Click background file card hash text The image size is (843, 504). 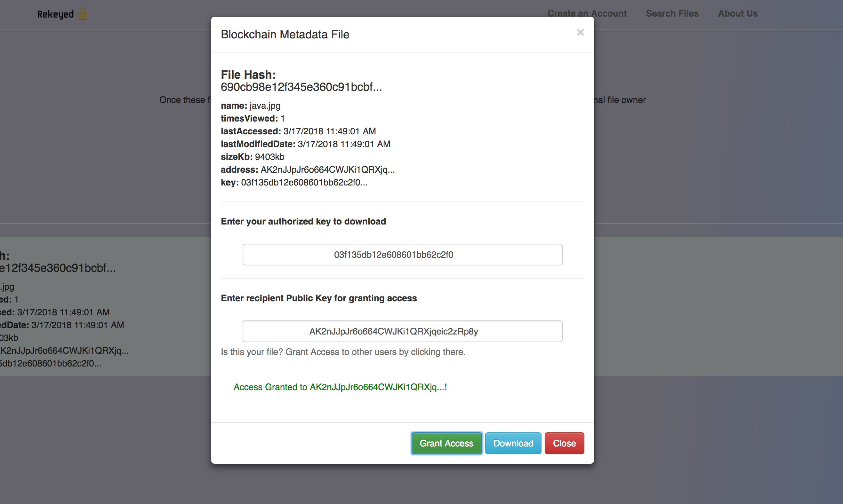click(58, 268)
